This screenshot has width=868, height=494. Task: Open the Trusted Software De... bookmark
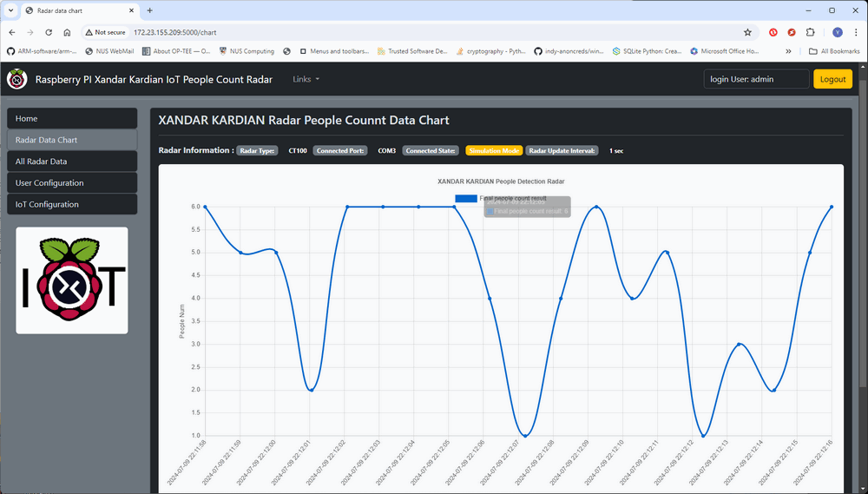click(412, 51)
